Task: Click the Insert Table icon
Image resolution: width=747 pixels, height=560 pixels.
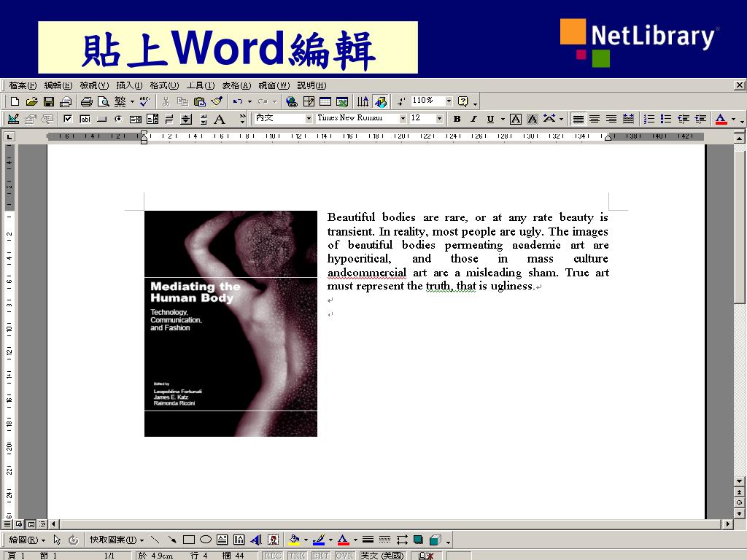Action: (x=325, y=101)
